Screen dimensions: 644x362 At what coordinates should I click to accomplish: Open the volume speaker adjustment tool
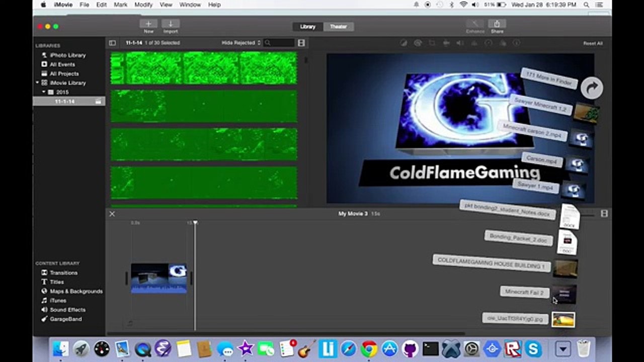[x=460, y=43]
